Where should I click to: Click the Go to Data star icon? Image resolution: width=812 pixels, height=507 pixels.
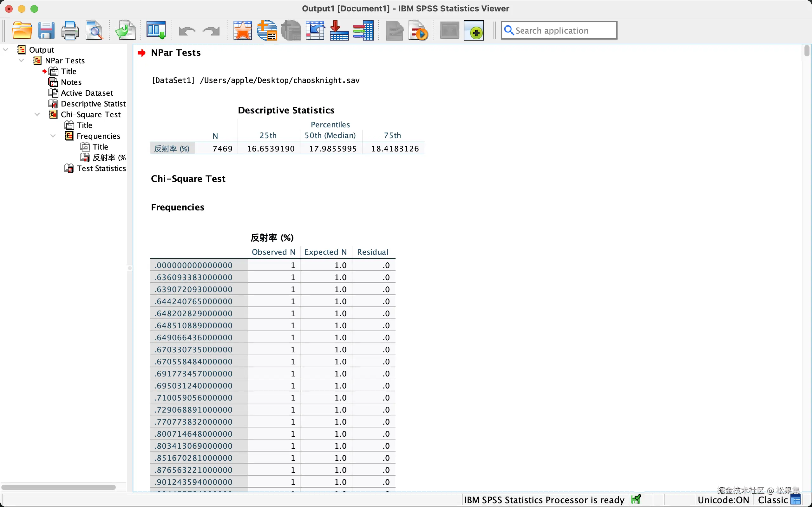pos(243,30)
